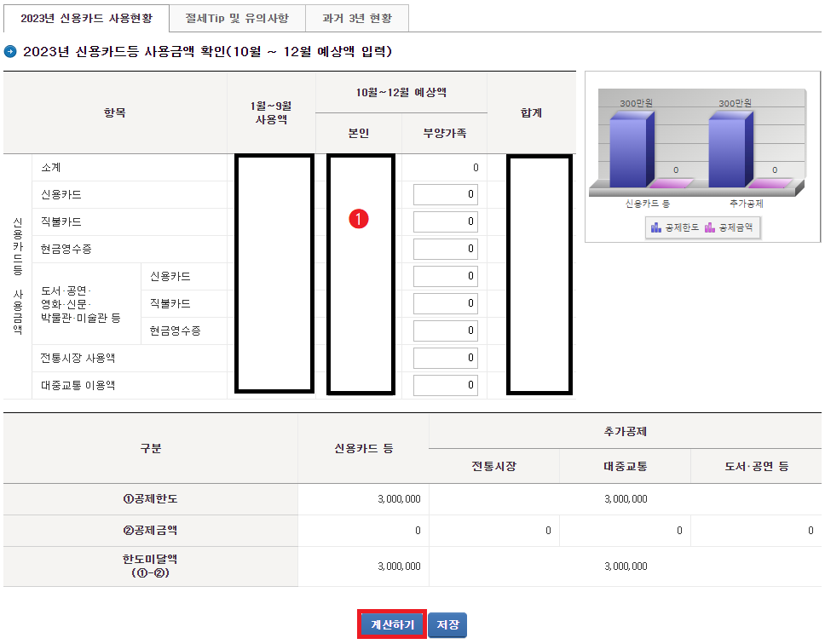The image size is (825, 644).
Task: Focus 부양가족 input for 전통시장 사용액
Action: click(445, 358)
